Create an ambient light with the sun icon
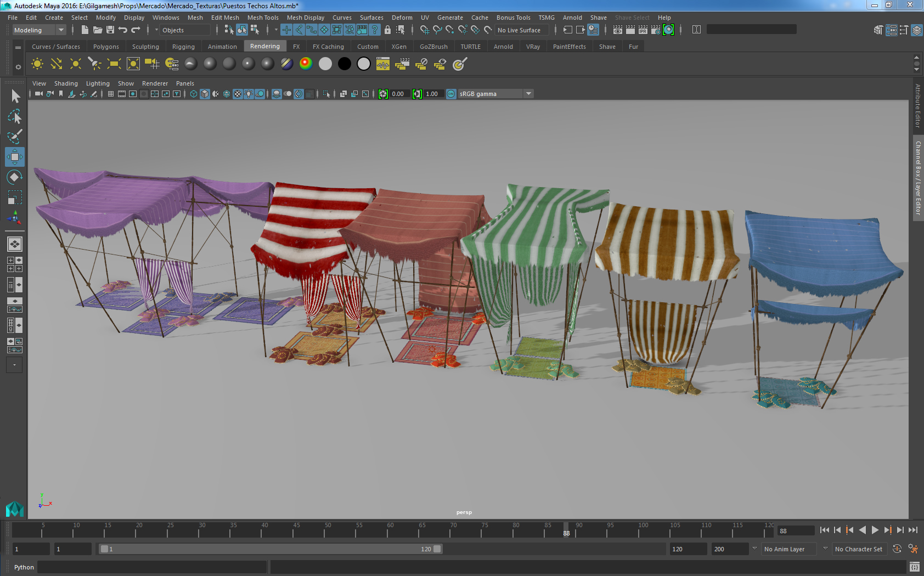 (x=37, y=64)
